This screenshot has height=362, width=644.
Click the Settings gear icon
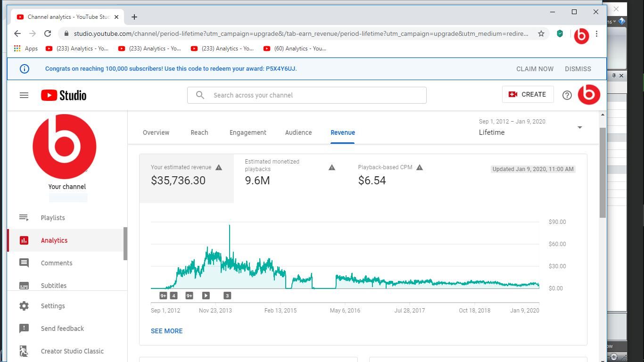(24, 306)
